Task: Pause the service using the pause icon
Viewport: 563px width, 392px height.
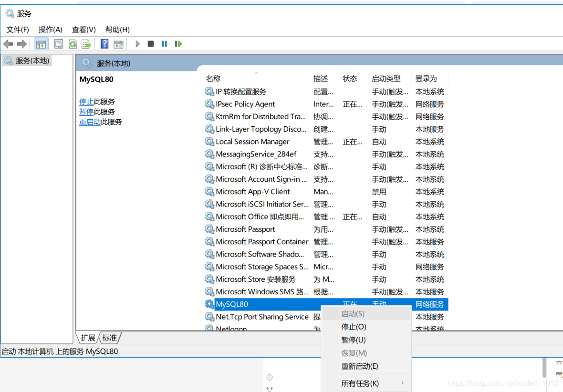Action: click(164, 43)
